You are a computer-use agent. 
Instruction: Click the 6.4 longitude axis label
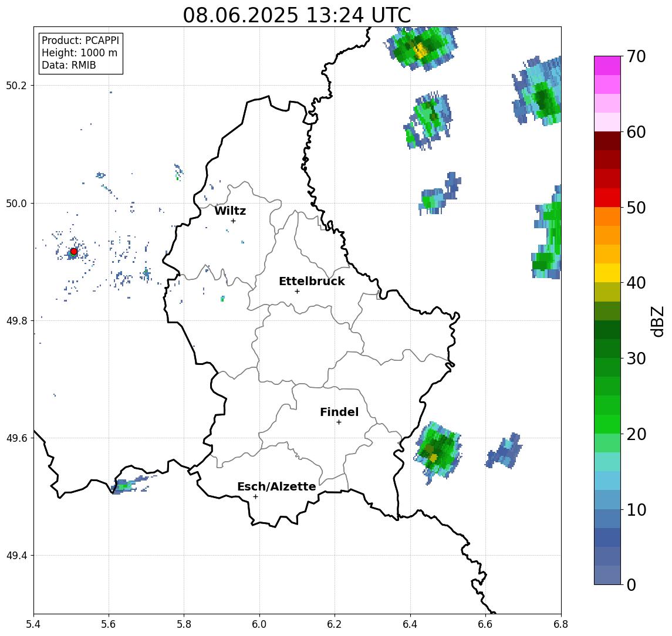[410, 624]
